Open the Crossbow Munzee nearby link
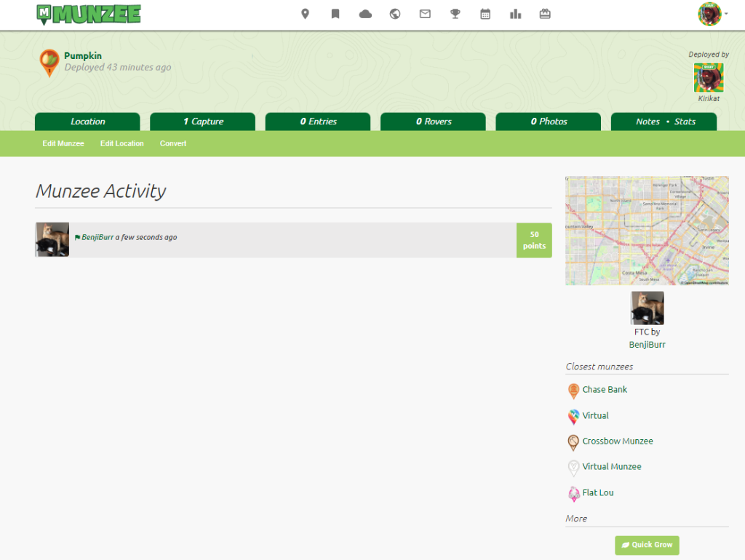745x560 pixels. 617,441
